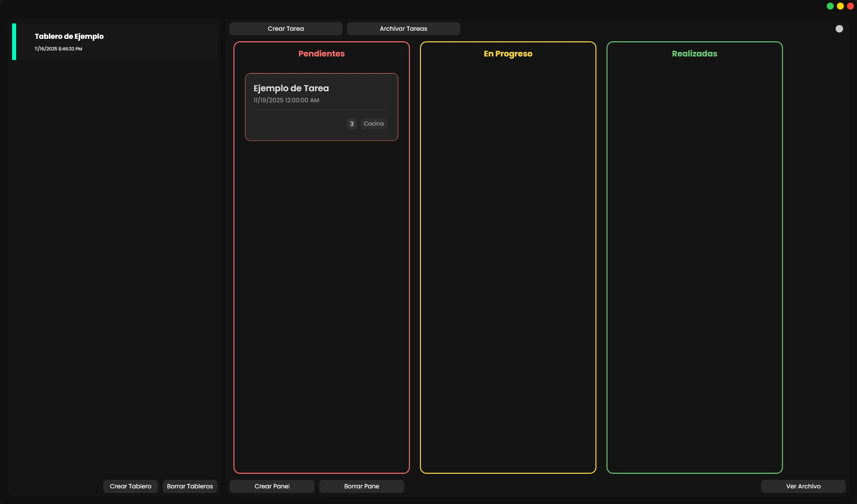This screenshot has width=857, height=504.
Task: Click the Borrar Tableros button
Action: pos(190,486)
